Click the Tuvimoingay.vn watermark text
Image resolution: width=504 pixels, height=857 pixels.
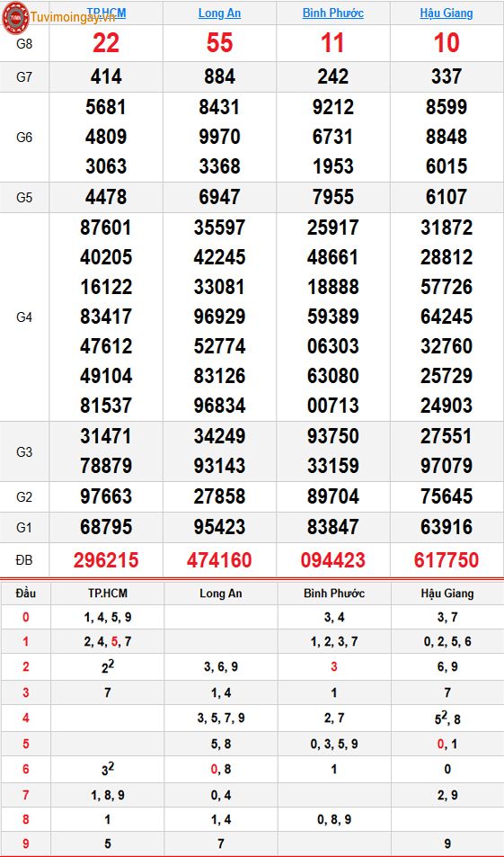[x=73, y=17]
